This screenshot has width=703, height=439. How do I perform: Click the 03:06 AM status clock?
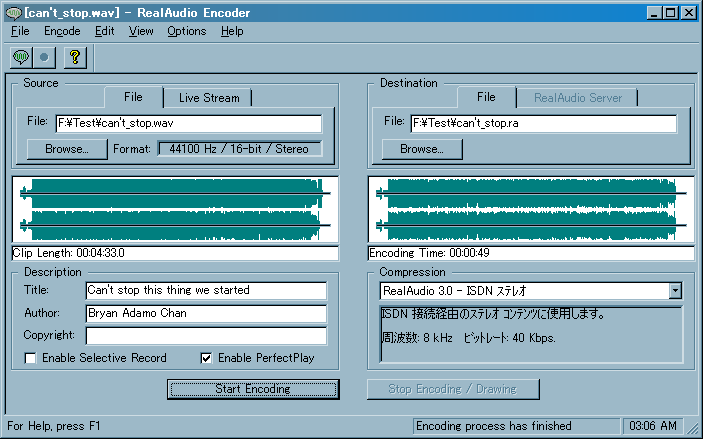tap(653, 426)
